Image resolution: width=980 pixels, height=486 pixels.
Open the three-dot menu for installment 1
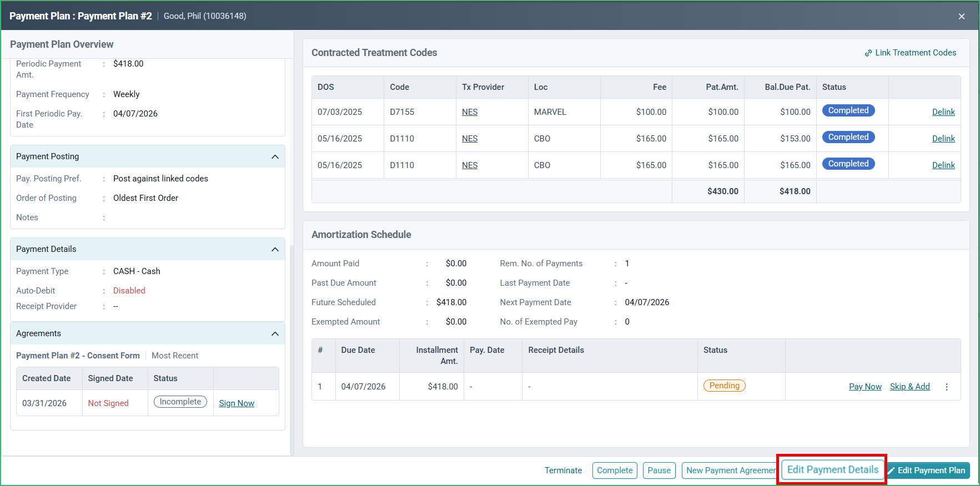click(x=947, y=387)
